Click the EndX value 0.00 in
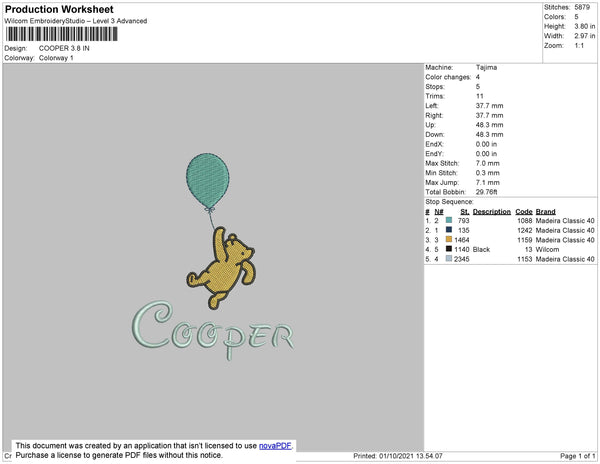 point(486,144)
